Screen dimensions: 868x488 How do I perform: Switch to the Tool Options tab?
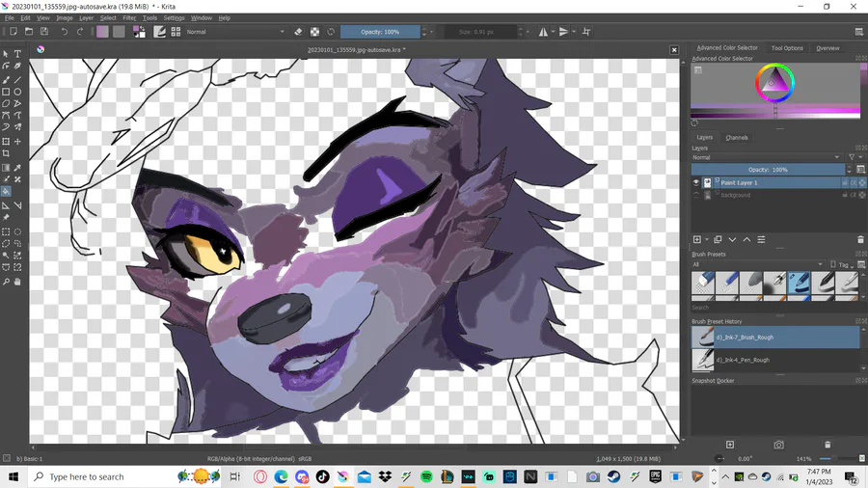coord(787,48)
